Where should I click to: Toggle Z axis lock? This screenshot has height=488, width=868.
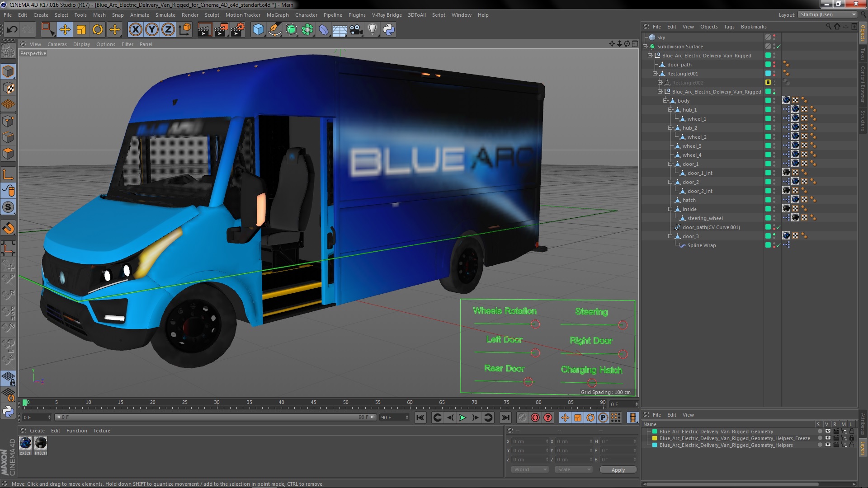168,30
